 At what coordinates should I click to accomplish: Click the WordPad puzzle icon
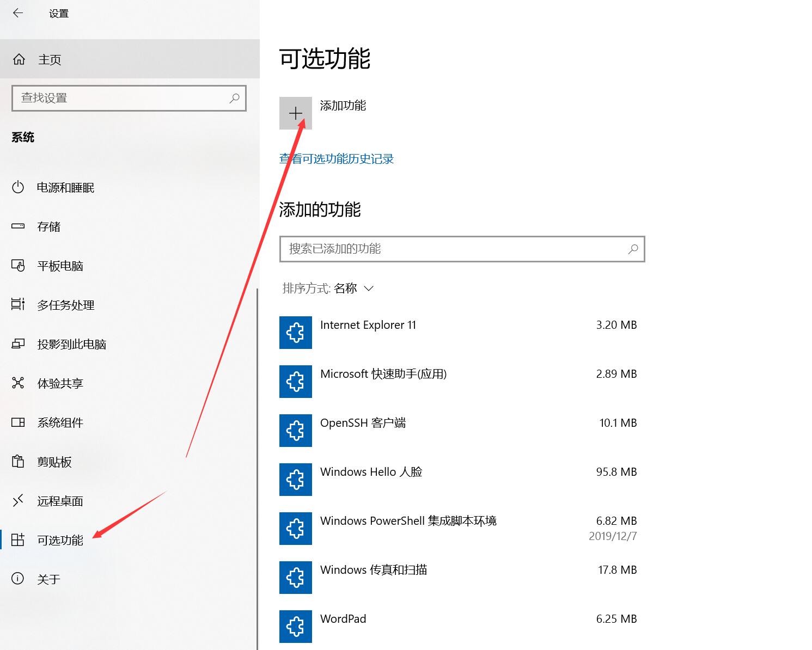point(296,627)
